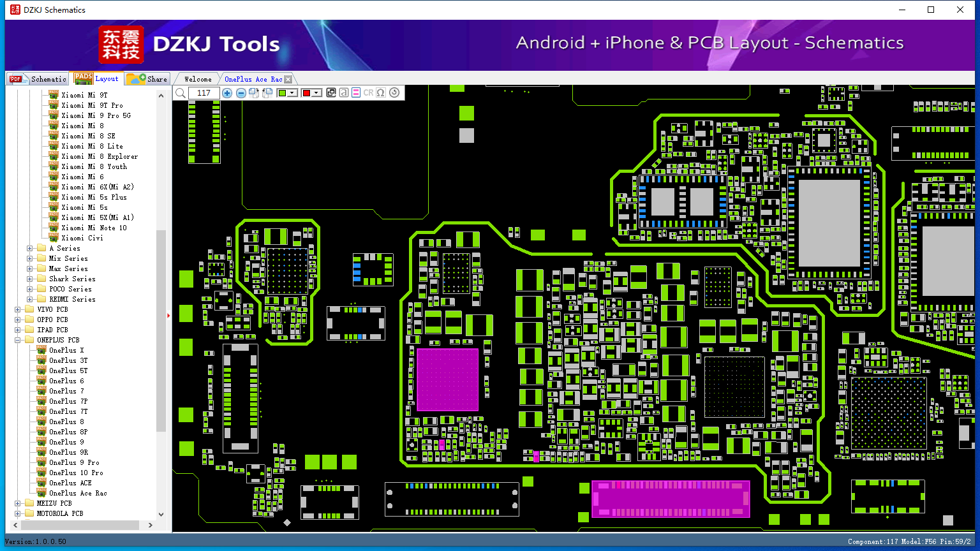Select Xiaomi Mi 8 Explorer in tree
Image resolution: width=980 pixels, height=551 pixels.
tap(100, 156)
